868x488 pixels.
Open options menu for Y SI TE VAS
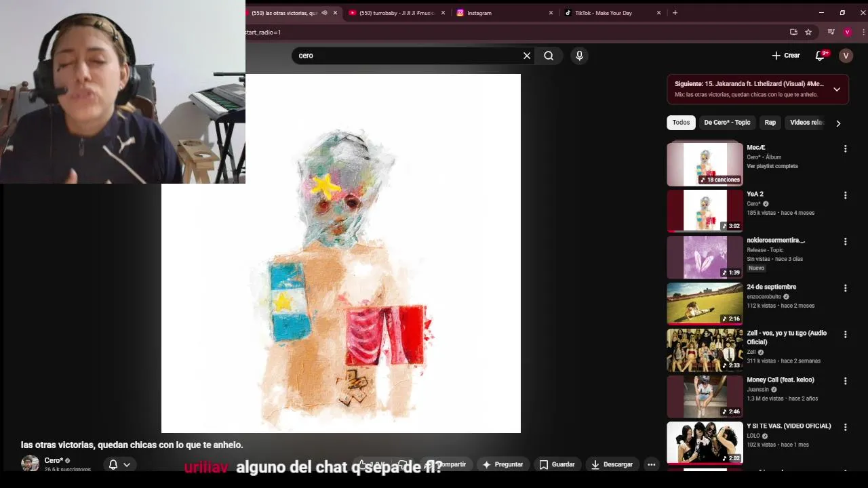point(845,427)
